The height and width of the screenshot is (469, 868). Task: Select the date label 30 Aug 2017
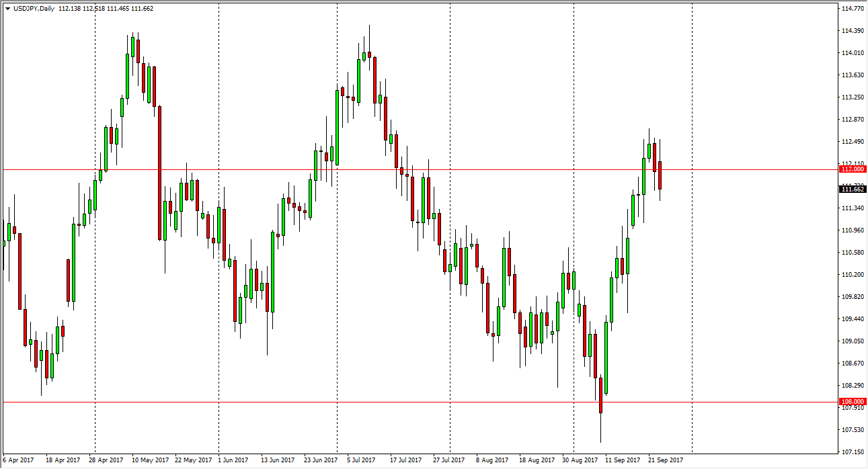(x=579, y=461)
